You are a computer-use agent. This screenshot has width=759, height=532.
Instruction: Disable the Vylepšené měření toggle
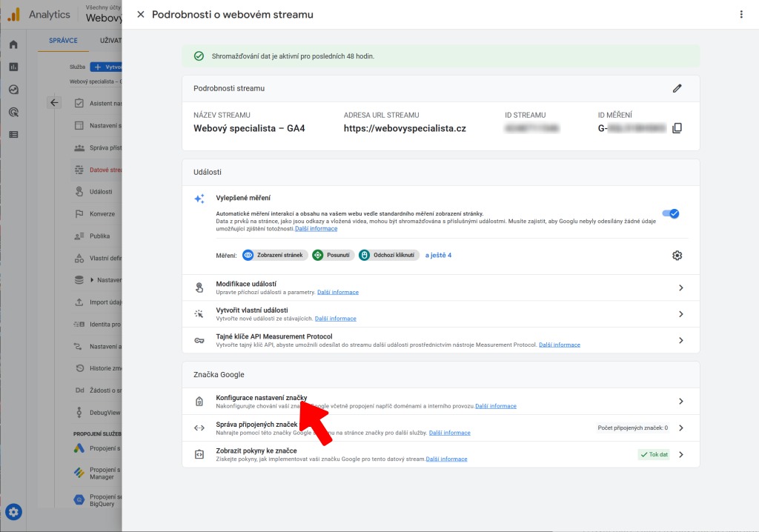672,213
